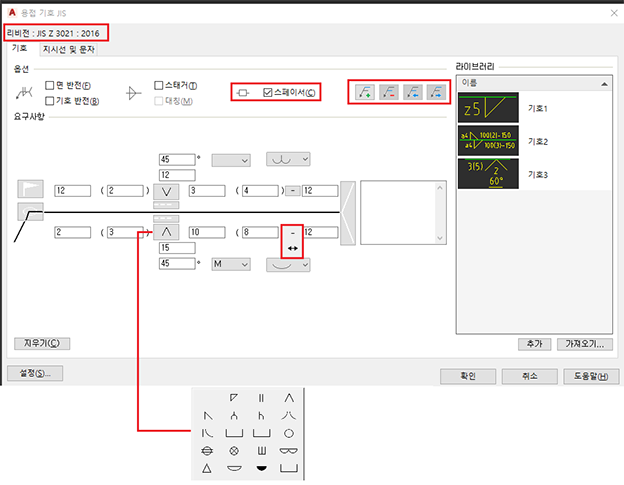Click the parenthesized field containing 4
The image size is (624, 485).
pyautogui.click(x=260, y=191)
